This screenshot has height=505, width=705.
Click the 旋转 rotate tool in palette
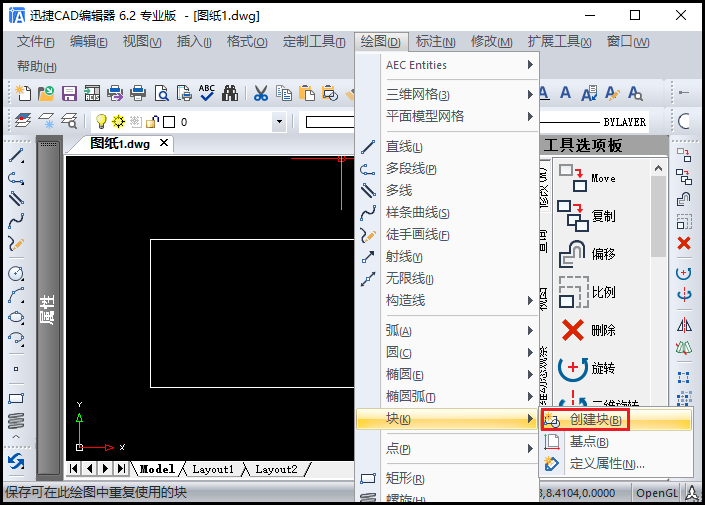pos(587,368)
